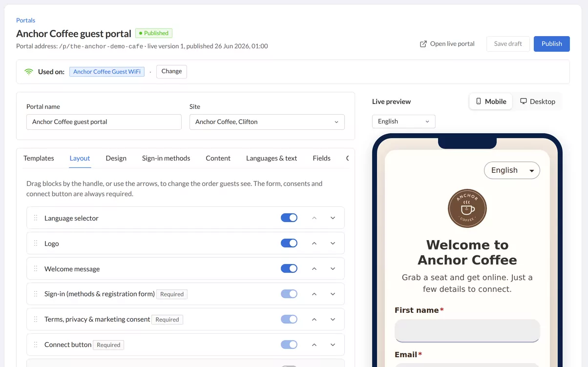This screenshot has height=367, width=588.
Task: Move Sign-in block up with arrow
Action: pos(314,294)
